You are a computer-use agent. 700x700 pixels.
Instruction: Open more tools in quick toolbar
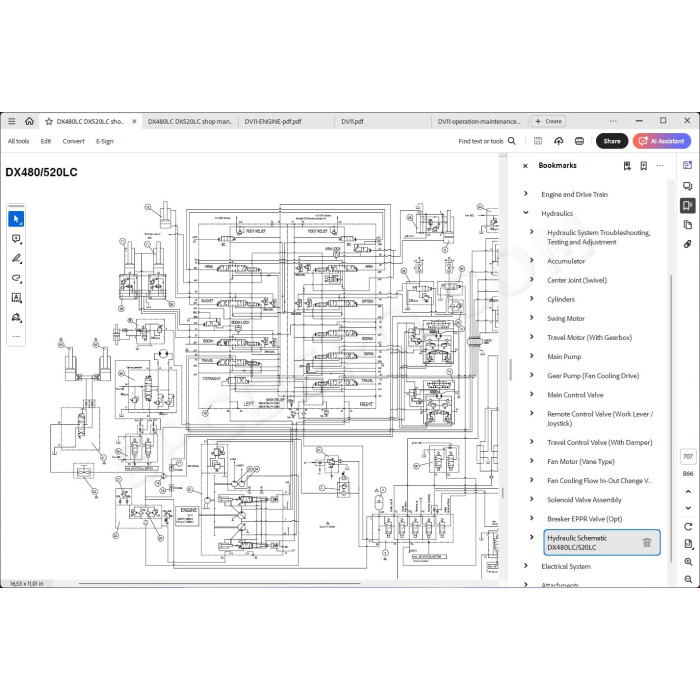[16, 336]
